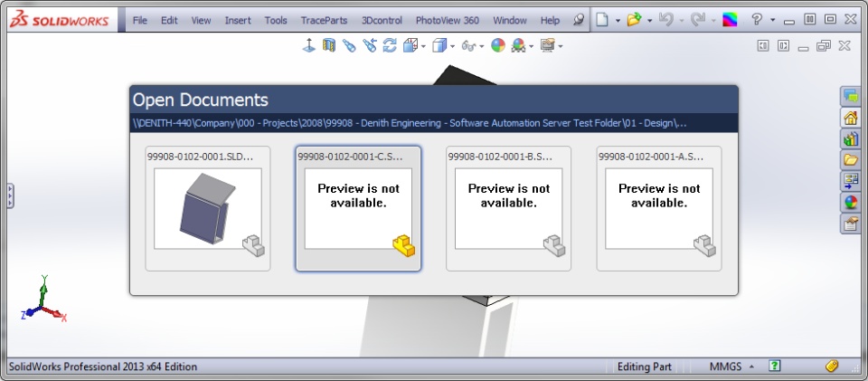The width and height of the screenshot is (868, 381).
Task: Open Help via the question mark icon
Action: click(x=757, y=20)
